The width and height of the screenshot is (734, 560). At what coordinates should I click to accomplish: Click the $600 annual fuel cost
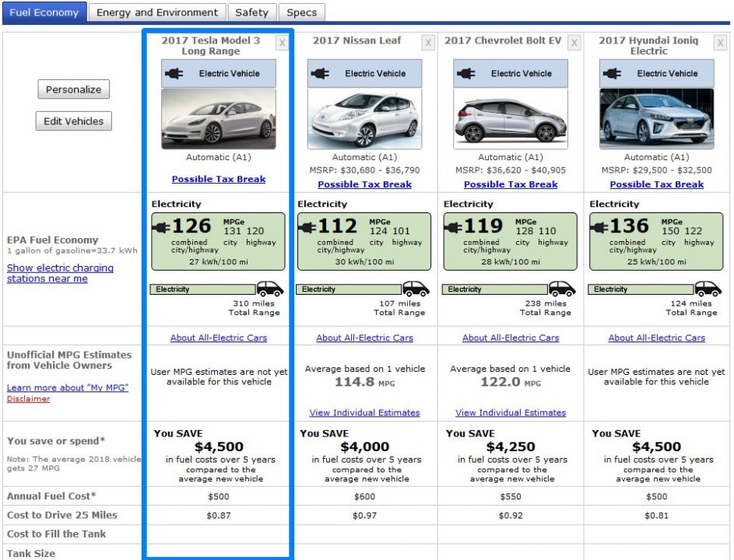pos(364,496)
